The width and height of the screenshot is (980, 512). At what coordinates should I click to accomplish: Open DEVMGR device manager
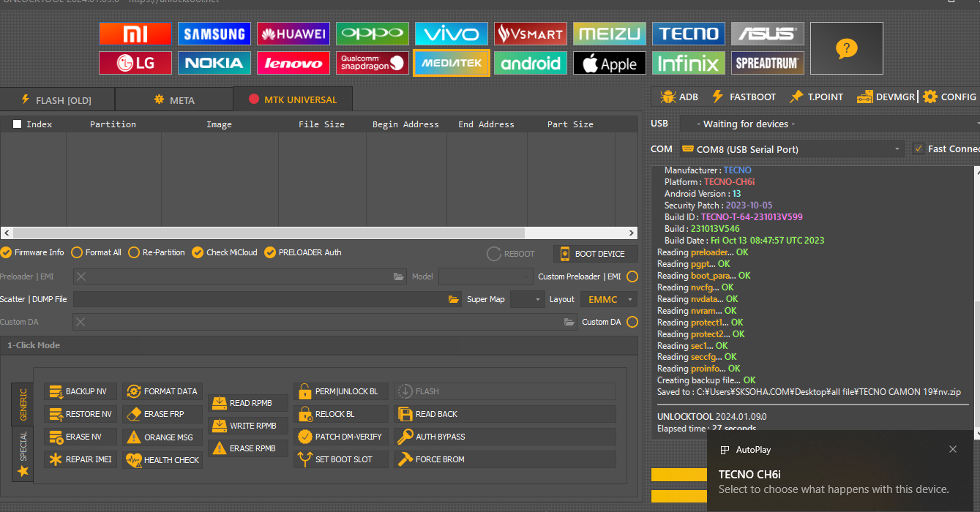(886, 97)
